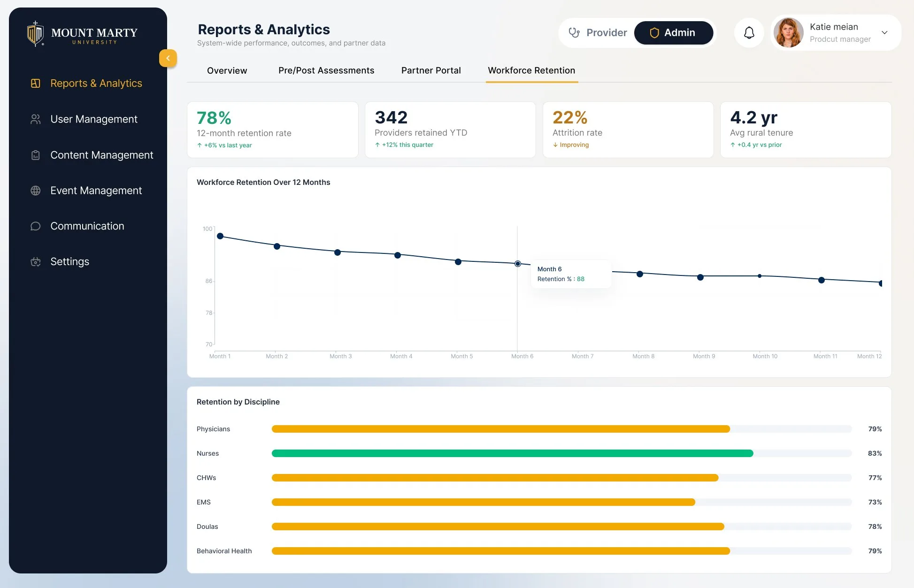Click the Reports & Analytics sidebar icon

36,83
